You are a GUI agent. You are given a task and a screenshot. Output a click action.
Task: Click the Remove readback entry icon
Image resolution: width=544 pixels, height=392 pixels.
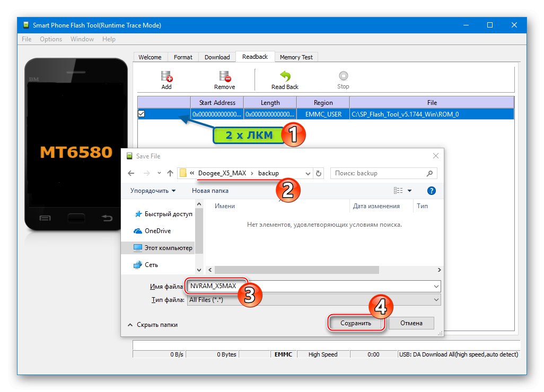pos(224,76)
